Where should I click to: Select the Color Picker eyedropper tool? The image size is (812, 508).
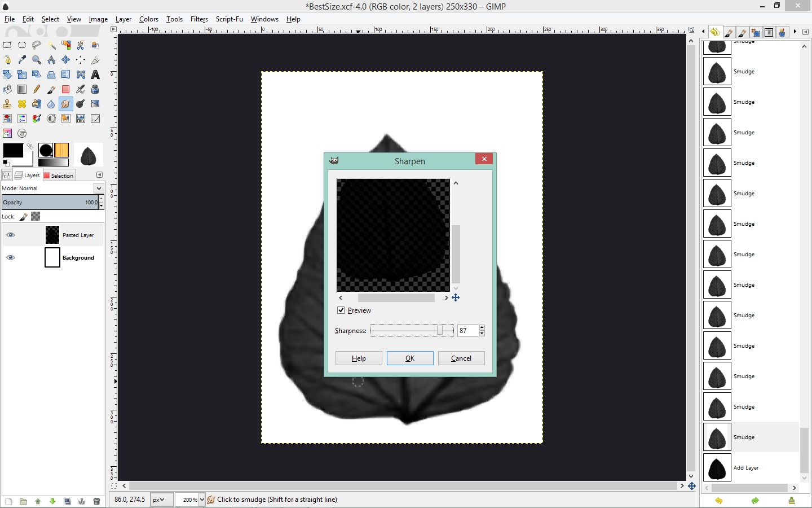tap(22, 60)
